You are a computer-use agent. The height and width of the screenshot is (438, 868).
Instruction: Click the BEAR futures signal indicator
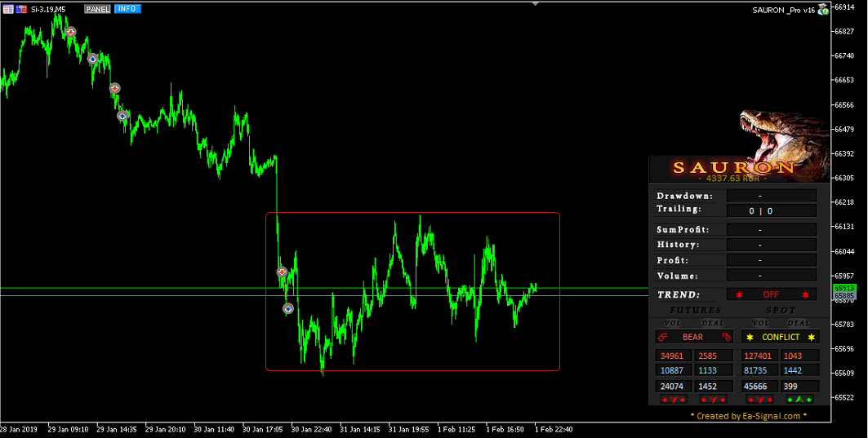tap(694, 337)
